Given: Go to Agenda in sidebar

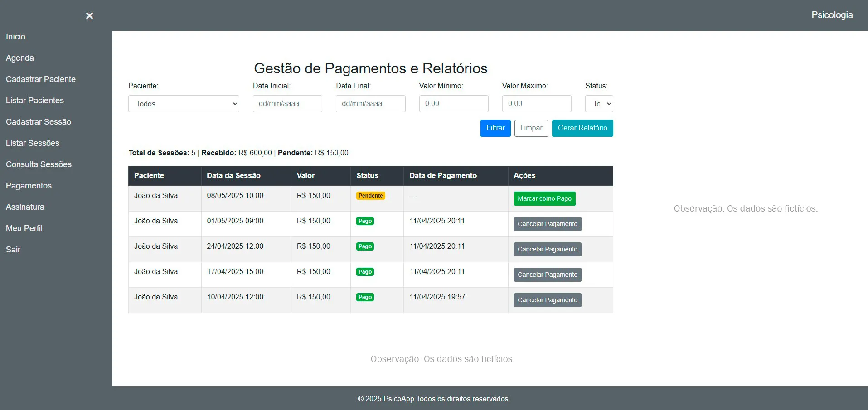Looking at the screenshot, I should coord(20,58).
